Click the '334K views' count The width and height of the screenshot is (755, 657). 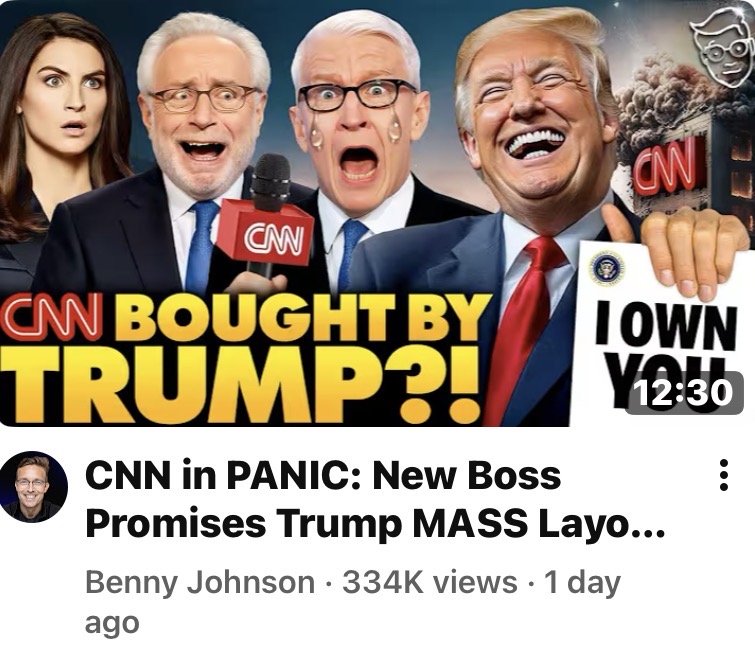430,582
